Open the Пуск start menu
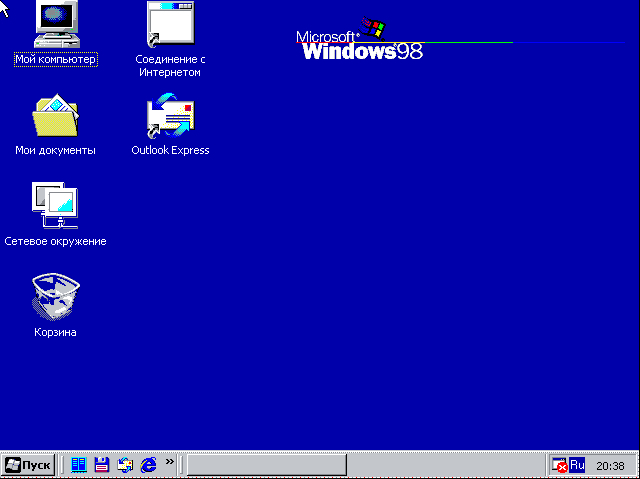This screenshot has height=479, width=640. 28,465
